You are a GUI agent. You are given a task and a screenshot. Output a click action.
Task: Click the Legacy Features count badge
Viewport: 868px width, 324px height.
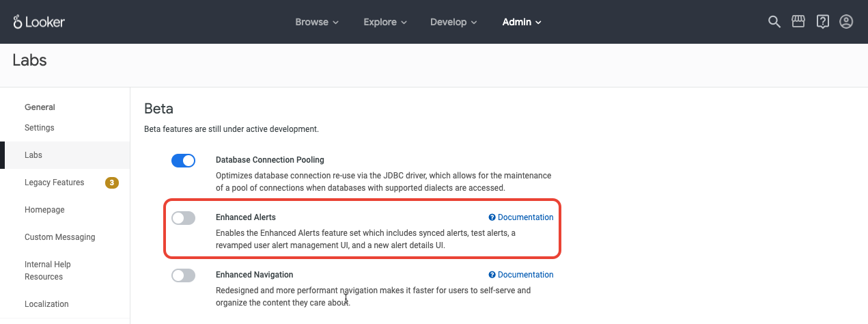(112, 183)
